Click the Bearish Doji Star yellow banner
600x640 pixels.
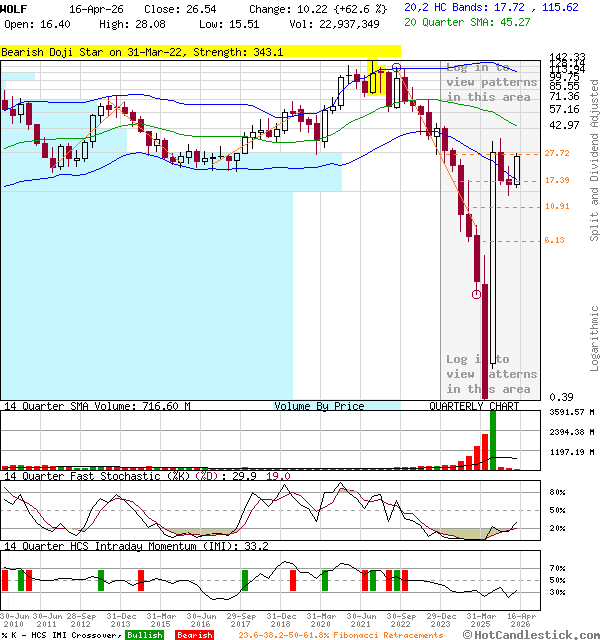coord(200,51)
